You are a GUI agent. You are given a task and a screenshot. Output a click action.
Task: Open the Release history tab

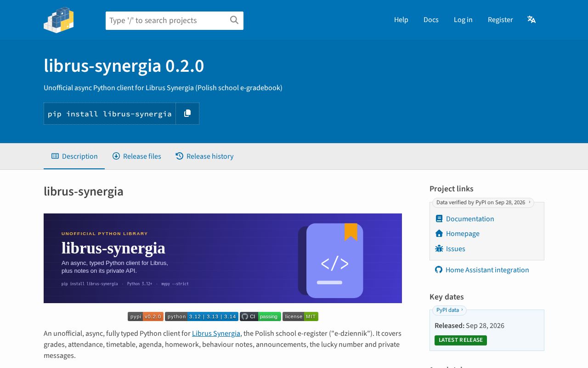(204, 156)
